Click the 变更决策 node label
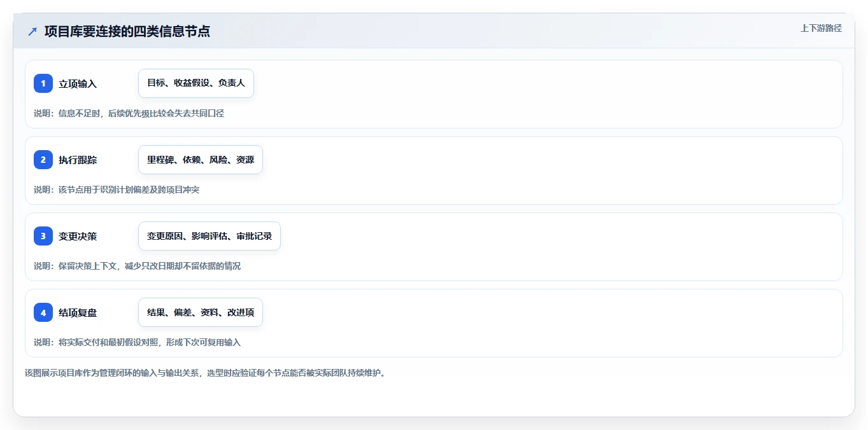The image size is (868, 430). click(78, 236)
